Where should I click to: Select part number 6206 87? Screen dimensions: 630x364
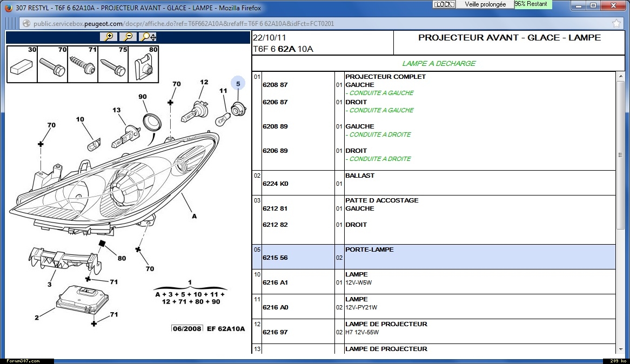coord(275,102)
